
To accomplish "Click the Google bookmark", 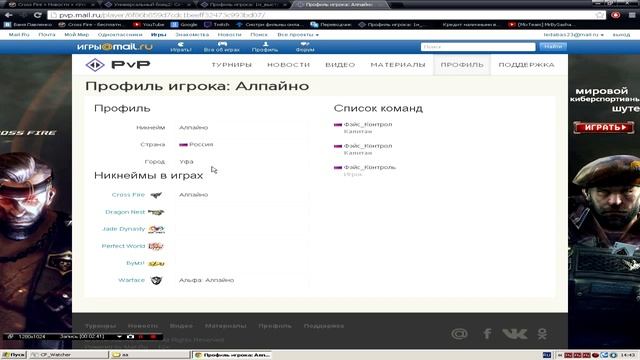I will (184, 24).
